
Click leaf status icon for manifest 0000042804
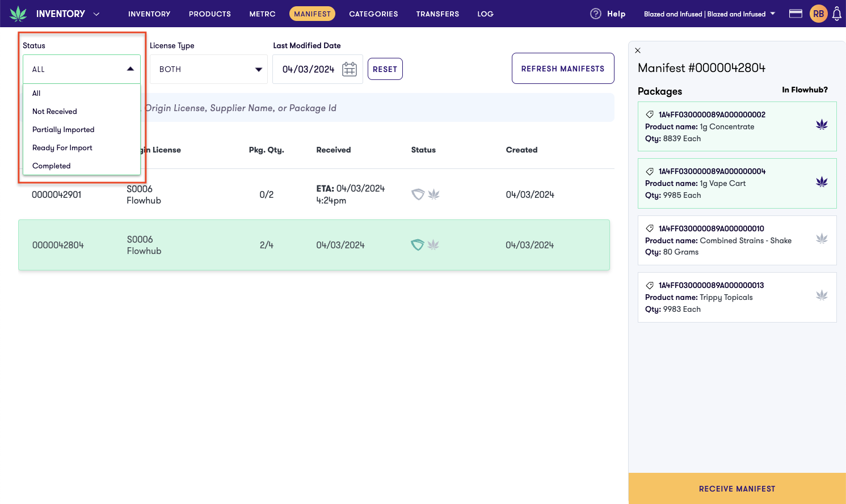click(x=433, y=245)
